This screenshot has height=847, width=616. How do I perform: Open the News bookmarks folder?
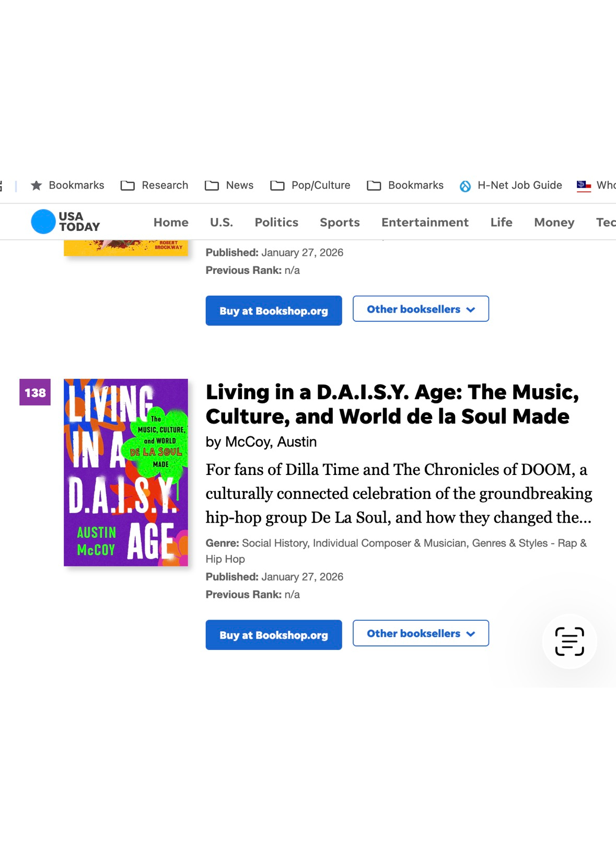click(x=229, y=185)
